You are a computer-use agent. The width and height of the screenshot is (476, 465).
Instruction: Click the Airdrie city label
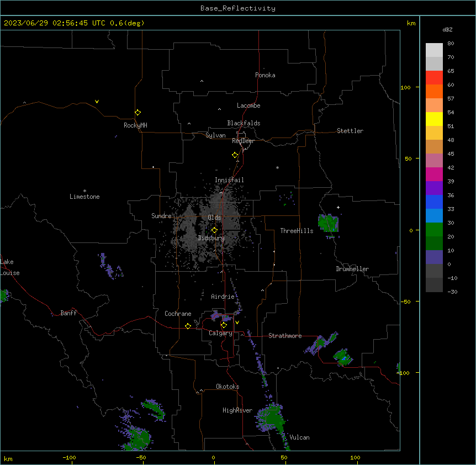coord(223,297)
